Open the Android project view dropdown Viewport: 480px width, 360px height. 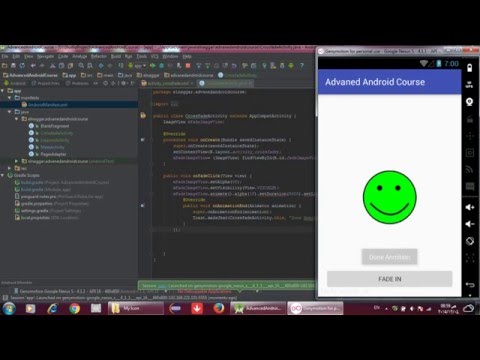click(x=15, y=83)
